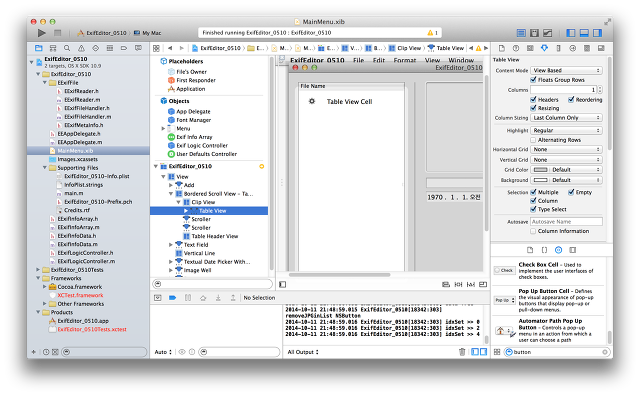
Task: Select the Exif Logic Controller object
Action: [202, 145]
